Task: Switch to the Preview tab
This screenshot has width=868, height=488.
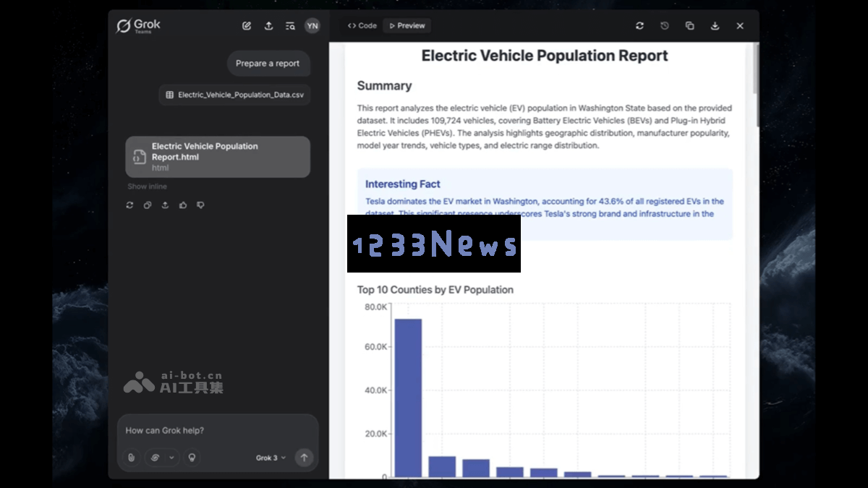Action: point(407,25)
